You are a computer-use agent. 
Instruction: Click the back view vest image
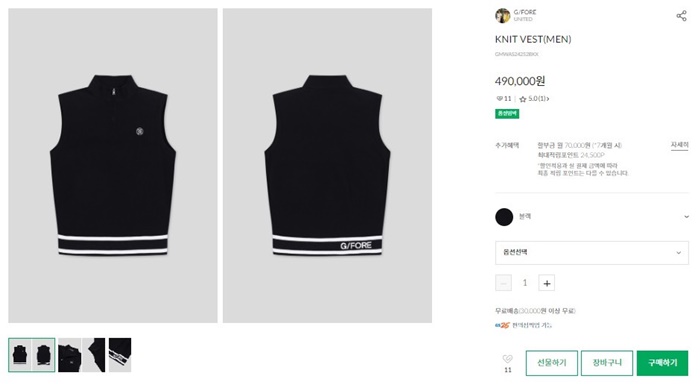tap(327, 165)
